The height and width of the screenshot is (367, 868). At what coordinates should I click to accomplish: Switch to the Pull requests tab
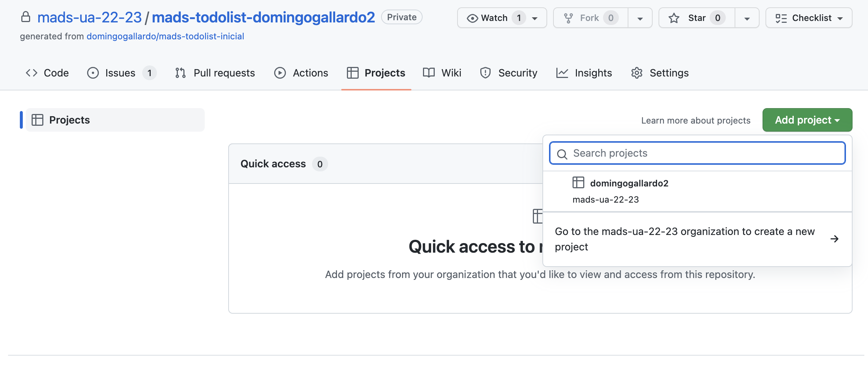pyautogui.click(x=215, y=73)
